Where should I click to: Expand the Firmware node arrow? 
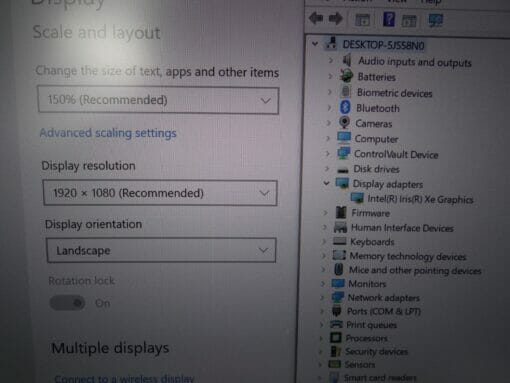(x=325, y=213)
